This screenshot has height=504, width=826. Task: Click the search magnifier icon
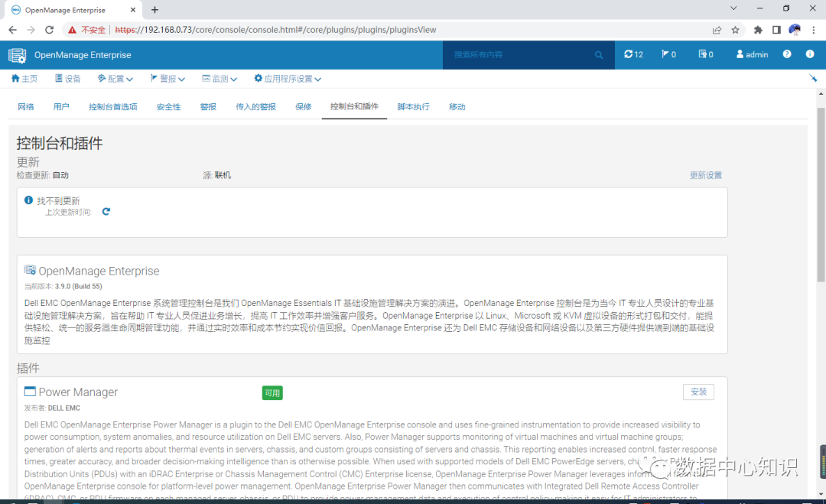[598, 55]
